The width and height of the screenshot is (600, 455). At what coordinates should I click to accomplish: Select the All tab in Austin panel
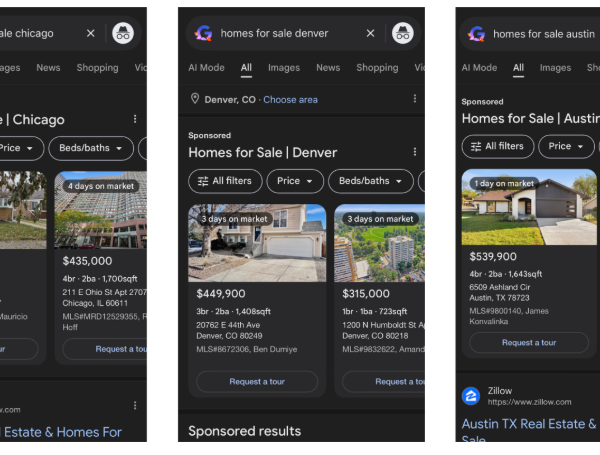(x=518, y=68)
